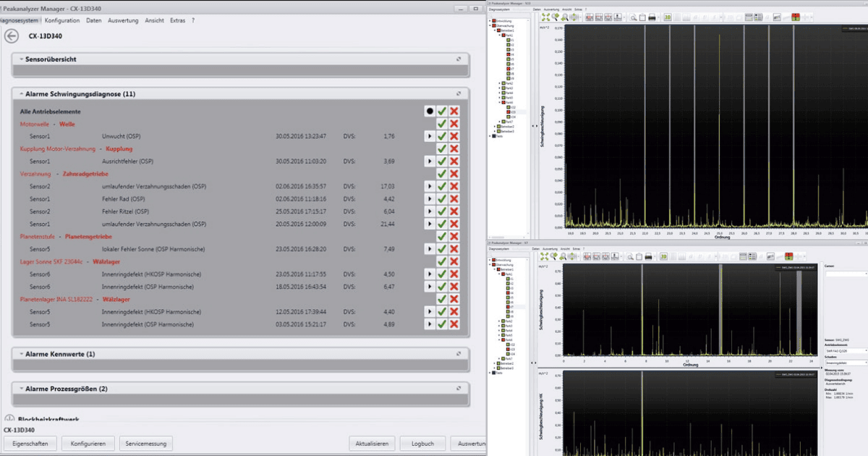Click timestamp 30.05.2016 13:23:47

(301, 136)
